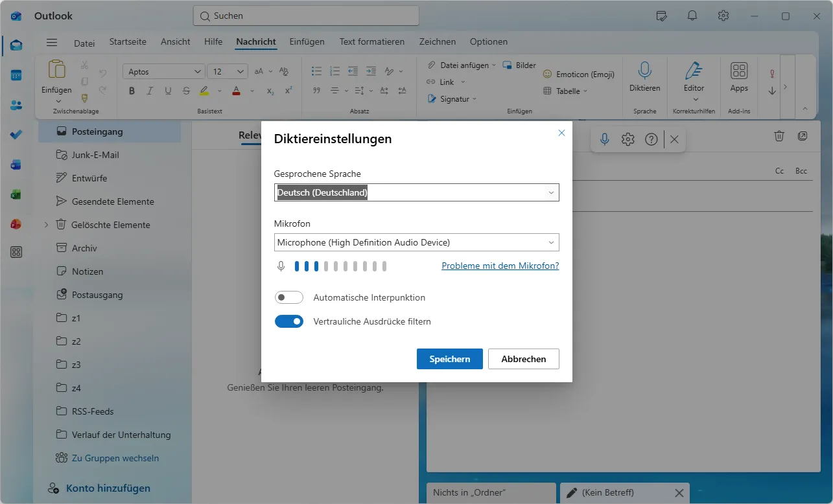
Task: Switch to the Text formatieren tab
Action: tap(372, 41)
